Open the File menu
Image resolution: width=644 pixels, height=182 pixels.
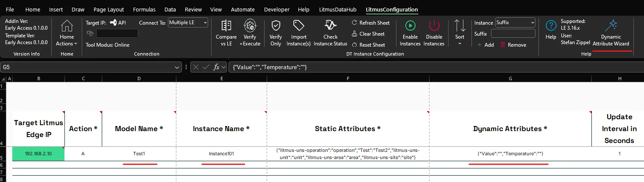point(10,9)
